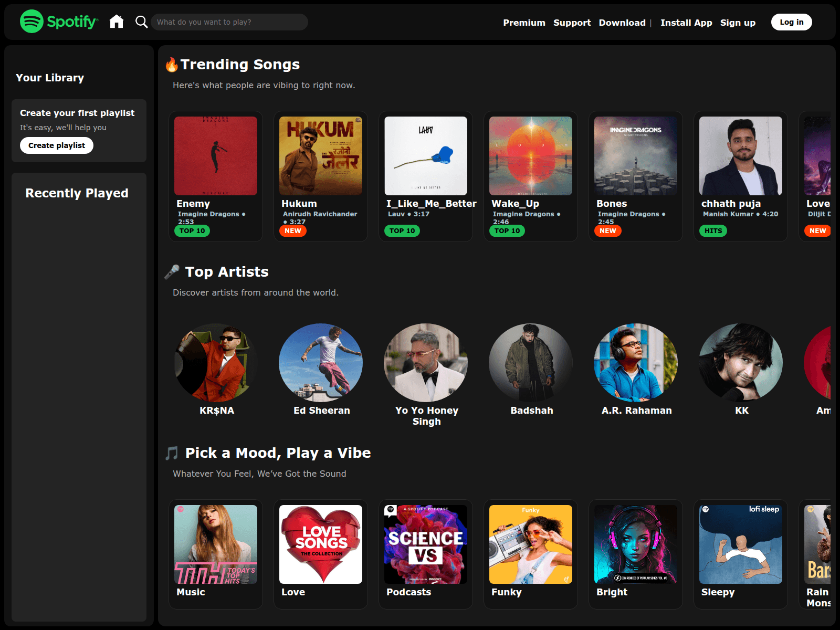Open the Sign up link

pyautogui.click(x=738, y=22)
